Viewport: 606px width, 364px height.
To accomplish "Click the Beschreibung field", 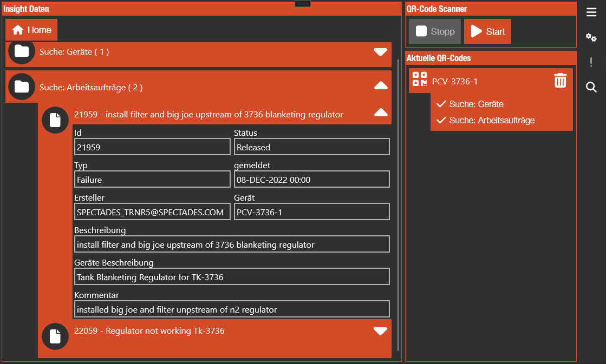I will pyautogui.click(x=232, y=244).
